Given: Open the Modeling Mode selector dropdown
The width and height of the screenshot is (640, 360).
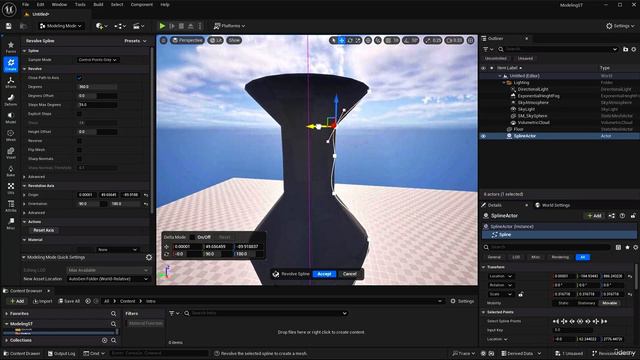Looking at the screenshot, I should 60,26.
